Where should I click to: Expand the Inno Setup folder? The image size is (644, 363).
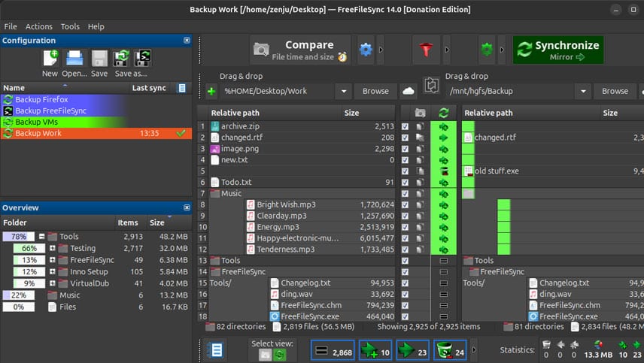click(52, 271)
